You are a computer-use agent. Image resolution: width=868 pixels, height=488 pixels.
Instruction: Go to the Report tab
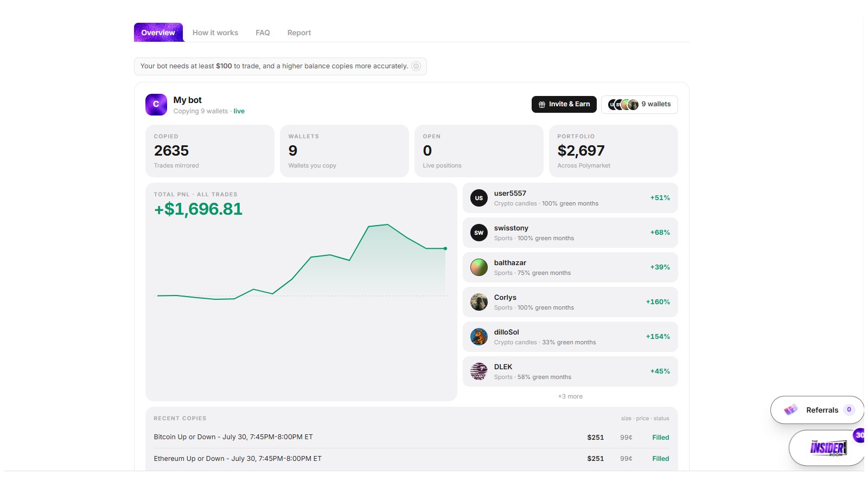point(299,33)
